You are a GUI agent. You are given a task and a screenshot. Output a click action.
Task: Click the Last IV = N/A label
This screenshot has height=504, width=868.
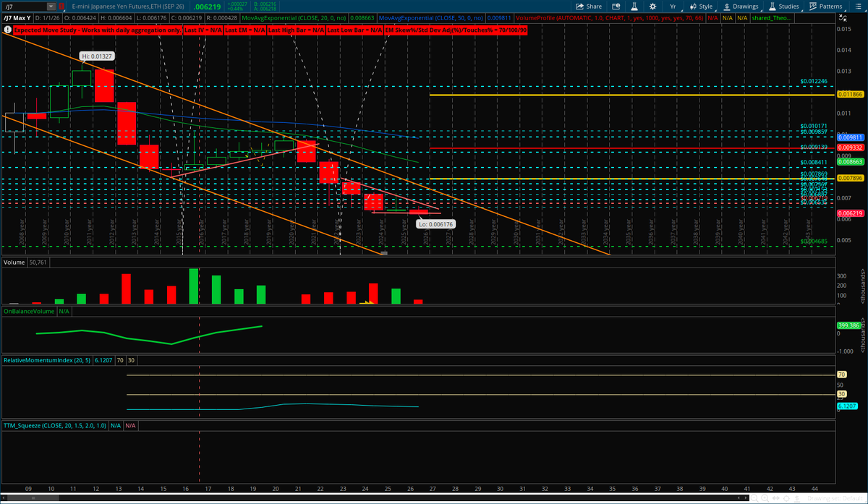[x=202, y=30]
